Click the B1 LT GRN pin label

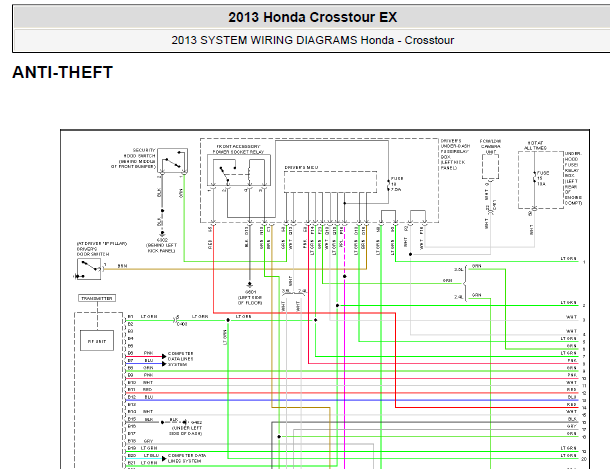(x=143, y=317)
